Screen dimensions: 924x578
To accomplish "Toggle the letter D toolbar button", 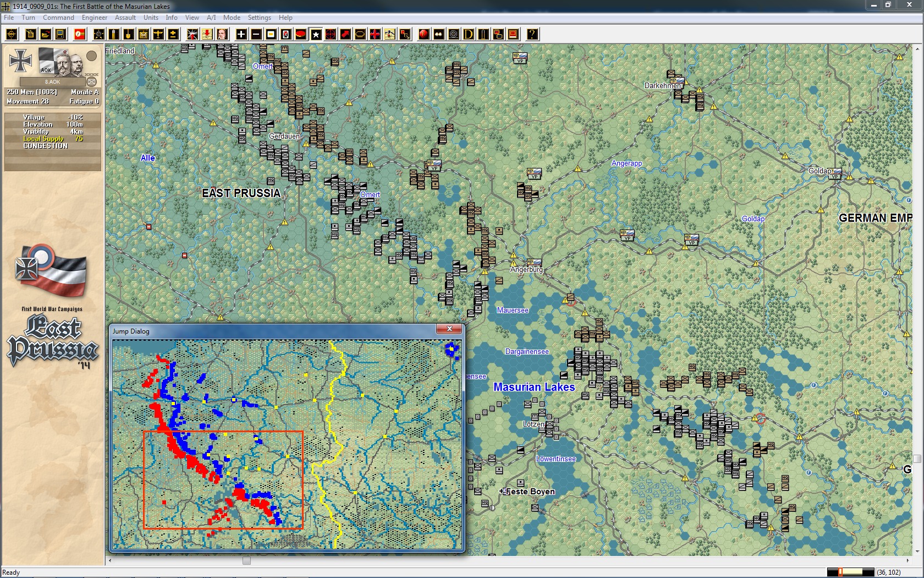I will click(469, 34).
